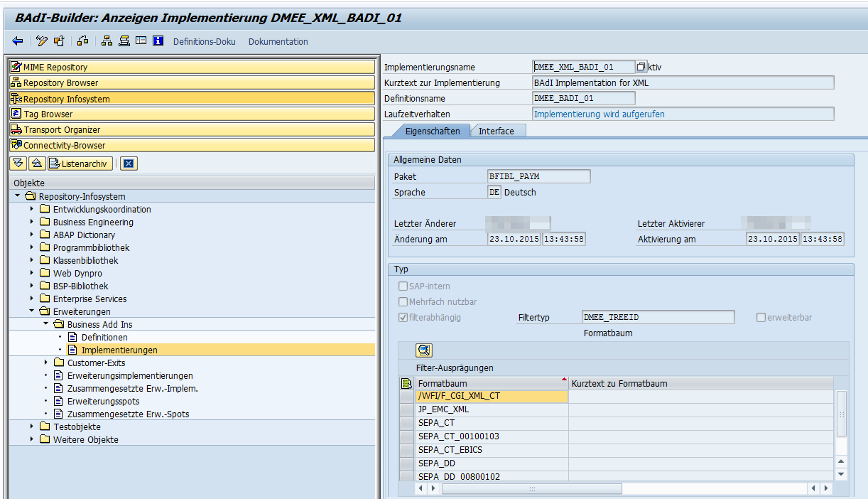
Task: Toggle the SAP-intern checkbox
Action: (x=403, y=286)
